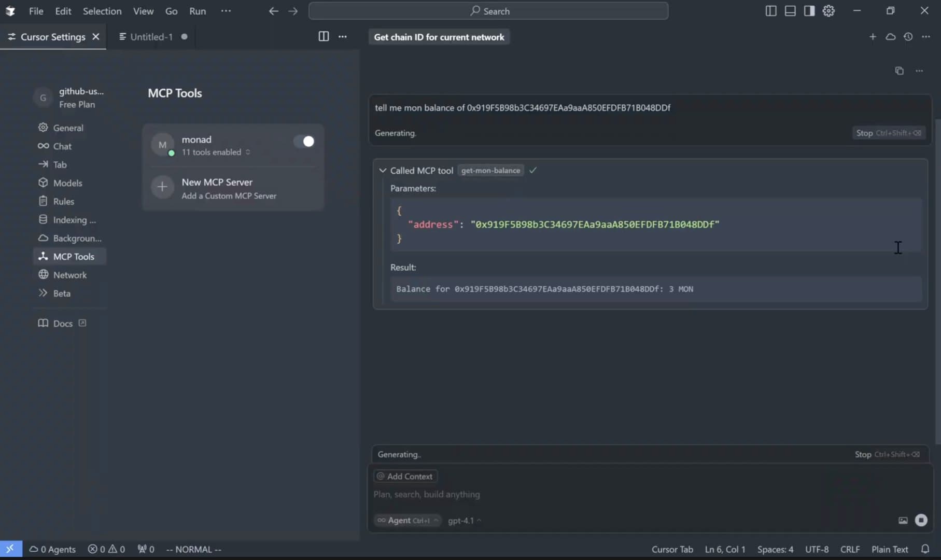This screenshot has height=560, width=941.
Task: Open the Selection menu
Action: click(x=102, y=11)
